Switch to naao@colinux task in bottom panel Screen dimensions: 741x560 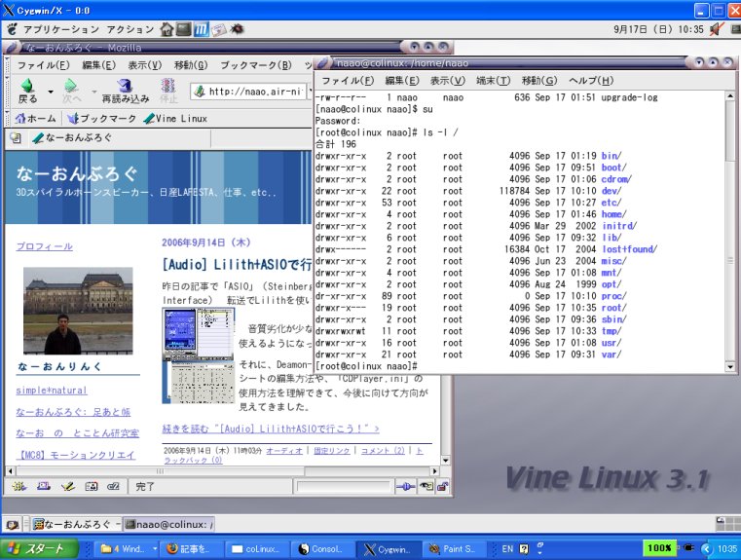click(168, 524)
